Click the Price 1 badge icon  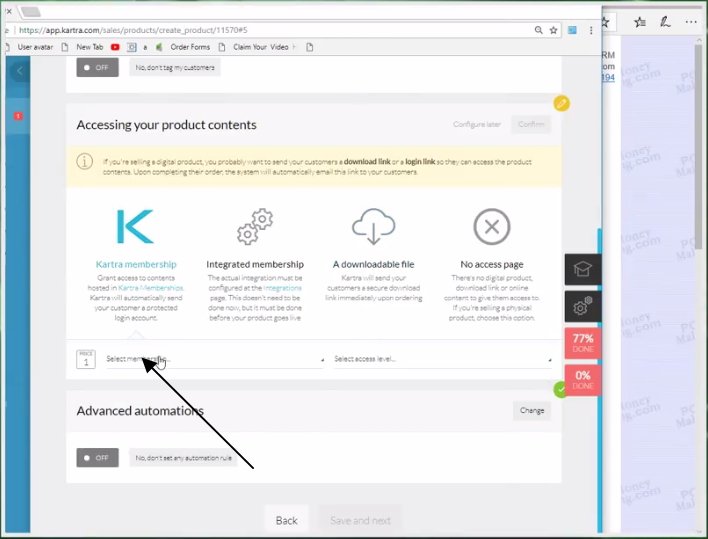tap(86, 359)
